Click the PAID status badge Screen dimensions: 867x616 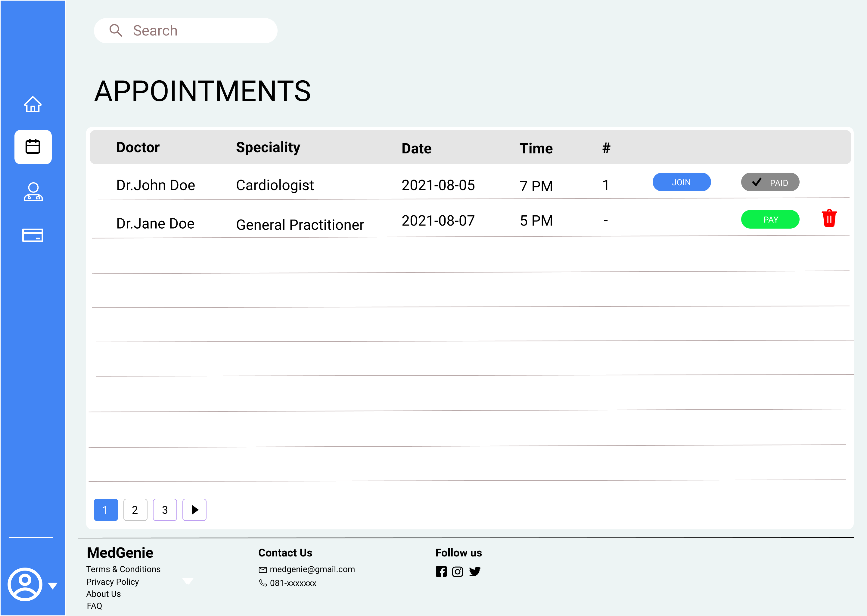770,182
